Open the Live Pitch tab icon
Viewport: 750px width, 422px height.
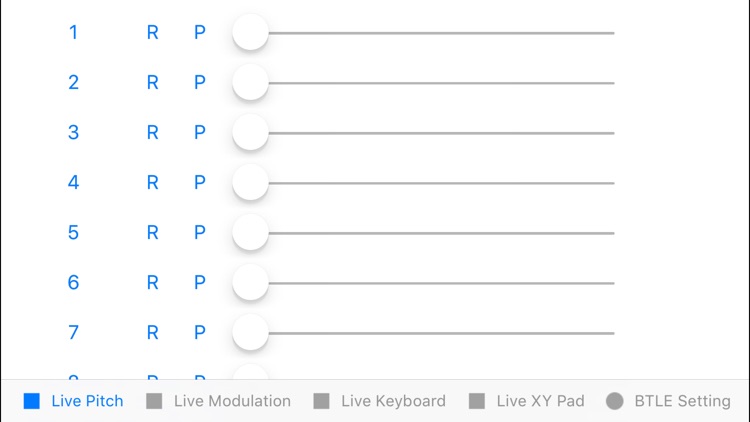(32, 401)
